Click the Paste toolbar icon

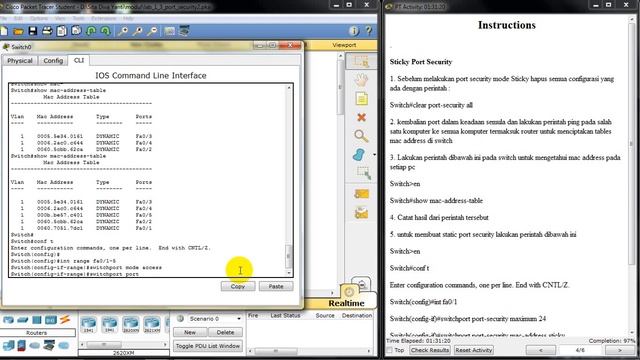[x=76, y=31]
